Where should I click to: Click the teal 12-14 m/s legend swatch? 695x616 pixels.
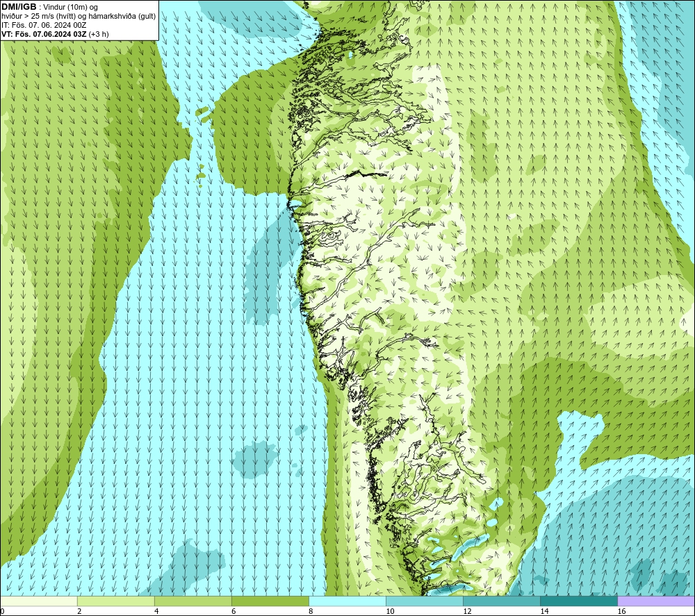[x=502, y=601]
